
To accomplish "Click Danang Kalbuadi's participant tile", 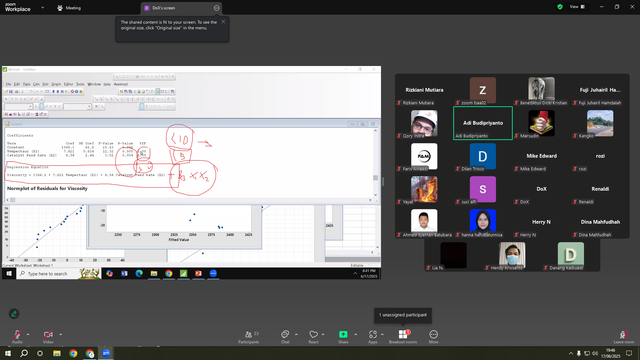I will [571, 256].
